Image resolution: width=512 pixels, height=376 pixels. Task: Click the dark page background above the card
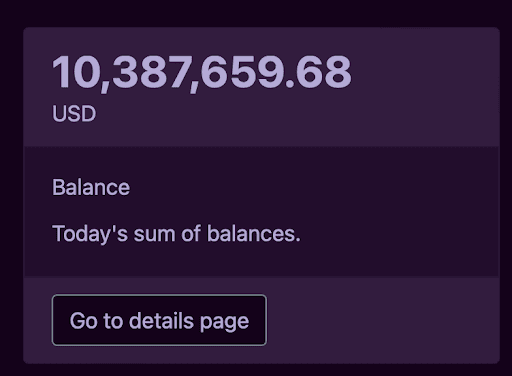click(x=256, y=13)
